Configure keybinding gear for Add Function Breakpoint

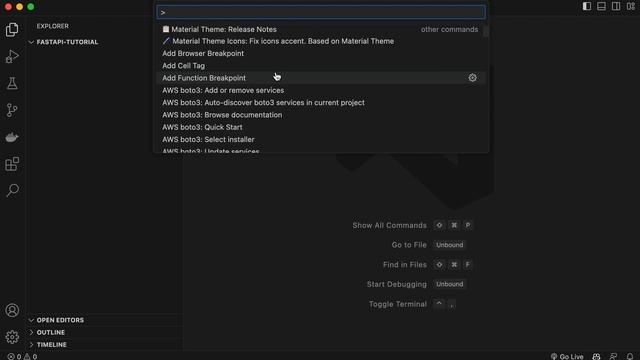pos(472,78)
